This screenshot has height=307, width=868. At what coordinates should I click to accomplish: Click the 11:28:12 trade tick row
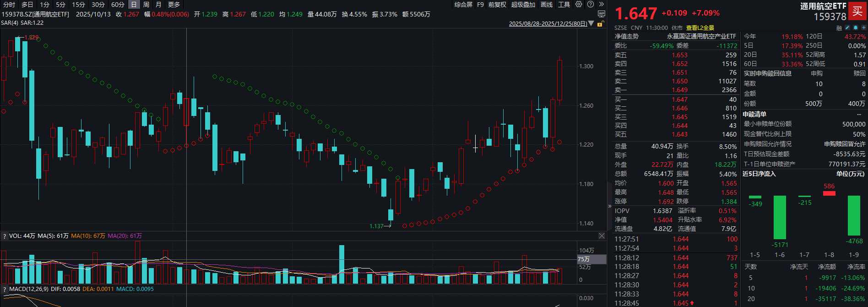coord(676,258)
